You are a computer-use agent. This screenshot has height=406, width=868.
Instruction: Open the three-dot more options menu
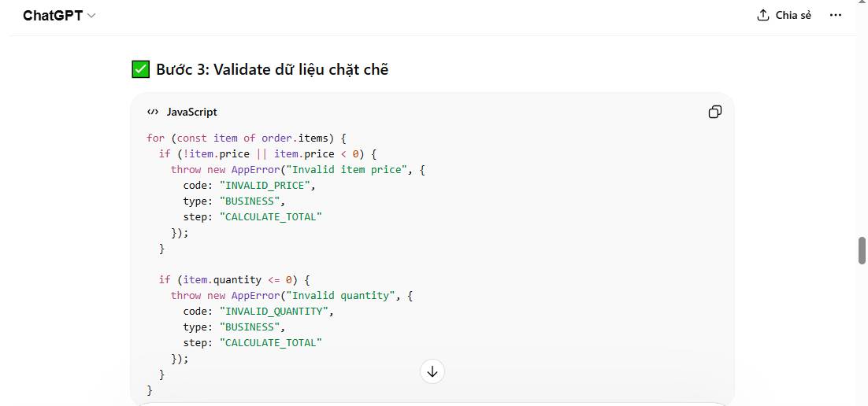(836, 16)
